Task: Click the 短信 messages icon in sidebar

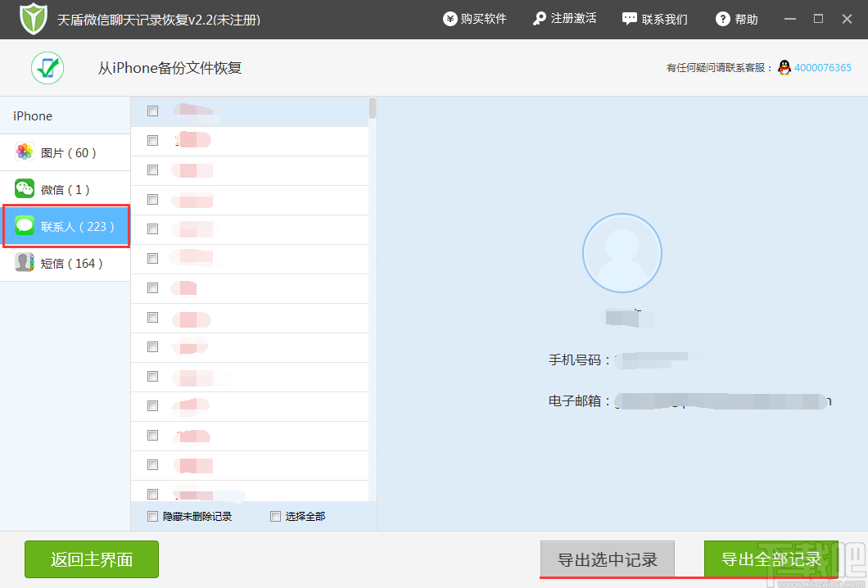Action: (22, 262)
